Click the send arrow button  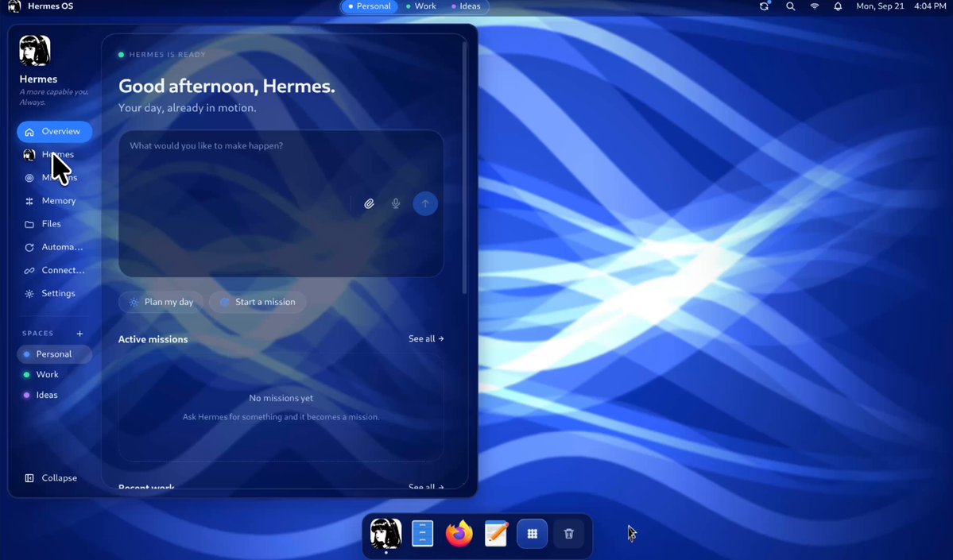(x=425, y=203)
